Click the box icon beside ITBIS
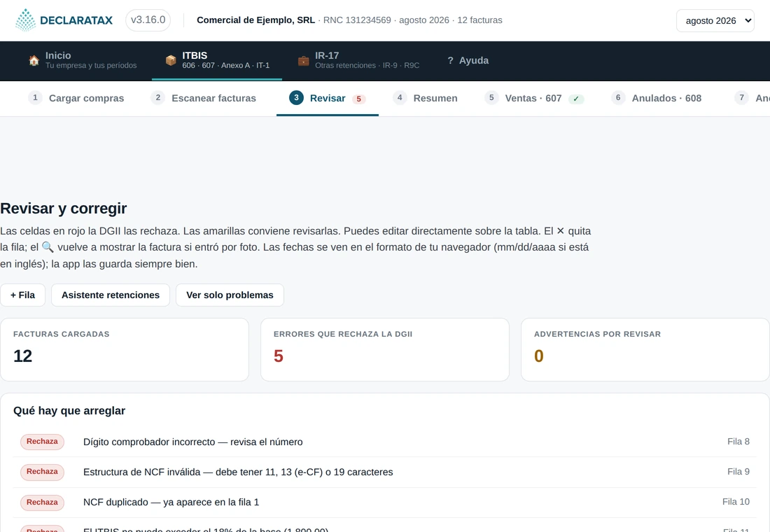770x532 pixels. tap(171, 60)
